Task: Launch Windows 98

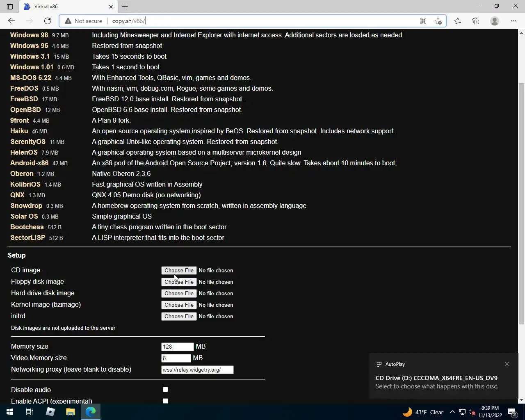Action: (29, 35)
